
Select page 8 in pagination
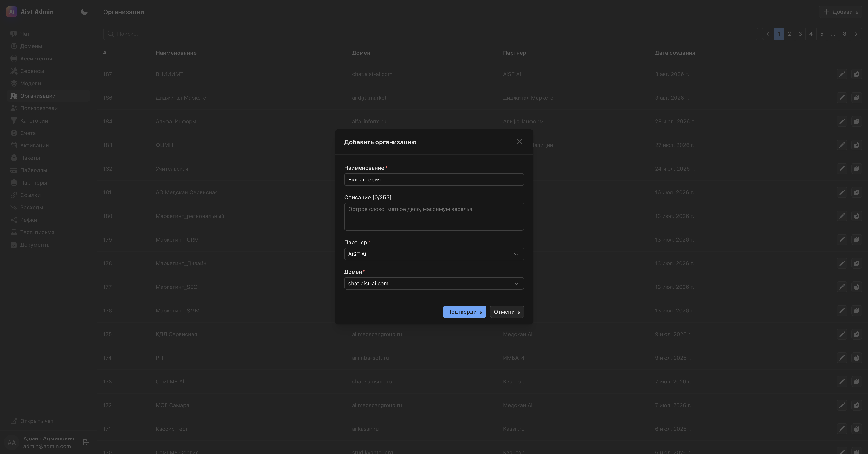pos(844,34)
